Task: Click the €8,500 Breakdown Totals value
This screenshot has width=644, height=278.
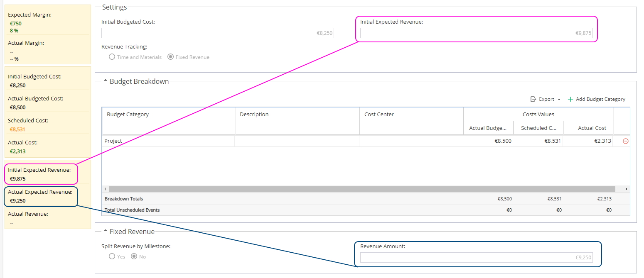Action: [504, 199]
